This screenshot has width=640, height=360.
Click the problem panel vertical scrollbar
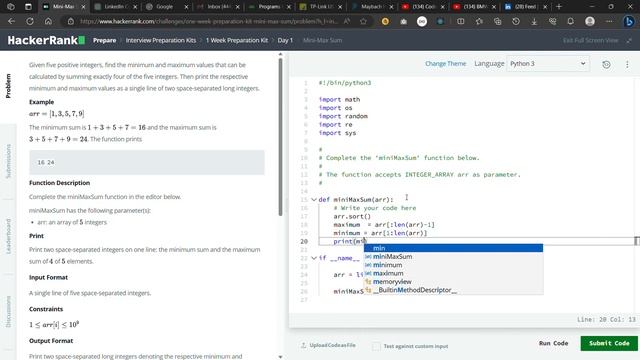pyautogui.click(x=280, y=137)
